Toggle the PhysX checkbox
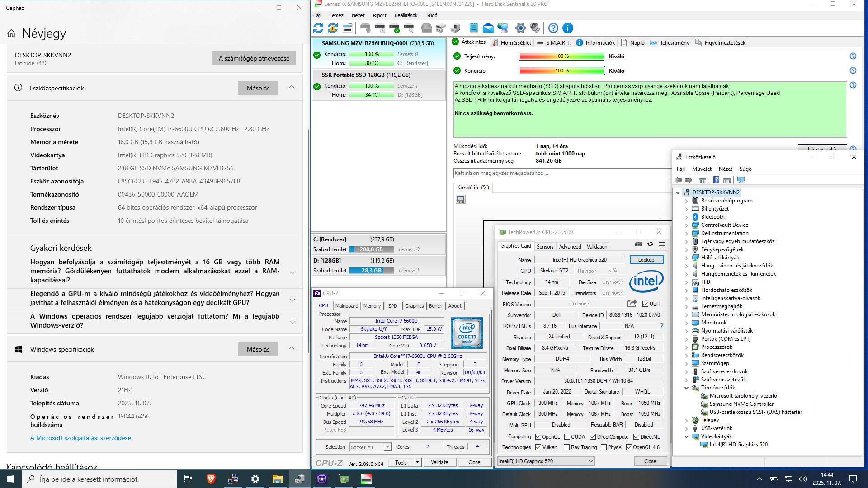Screen dimensions: 868x488 pyautogui.click(x=603, y=447)
